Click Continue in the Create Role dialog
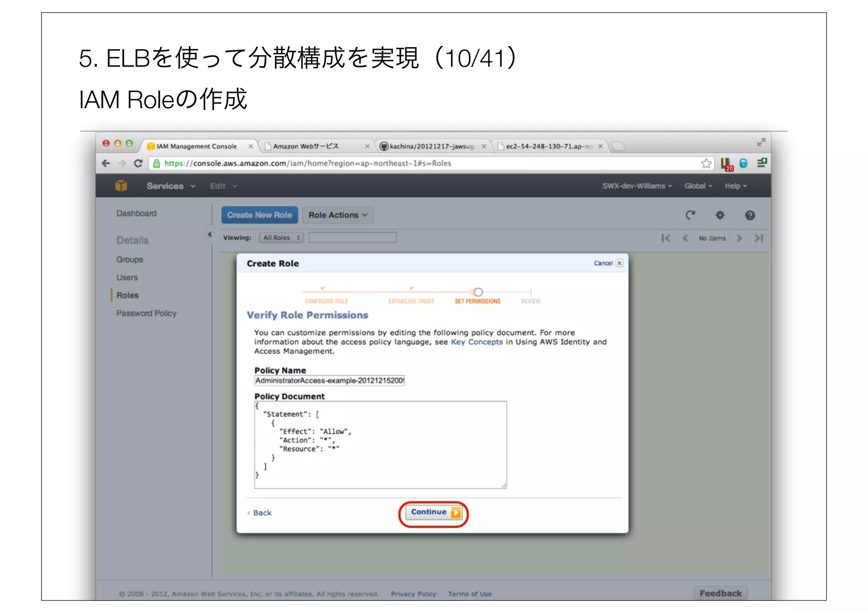Screen dimensions: 868x613 [433, 512]
